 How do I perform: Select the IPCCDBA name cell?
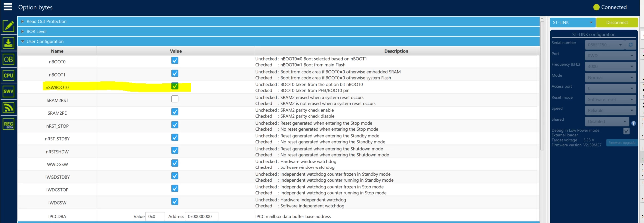[x=57, y=216]
